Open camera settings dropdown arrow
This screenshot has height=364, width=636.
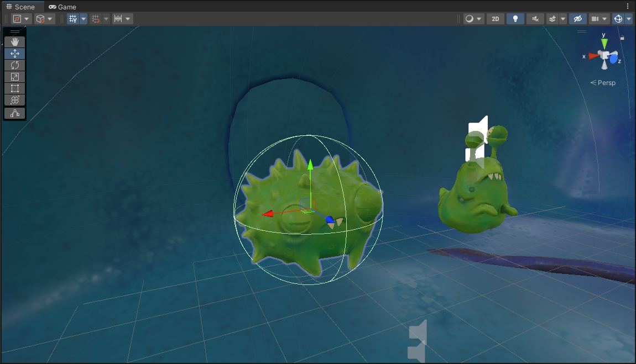[605, 19]
